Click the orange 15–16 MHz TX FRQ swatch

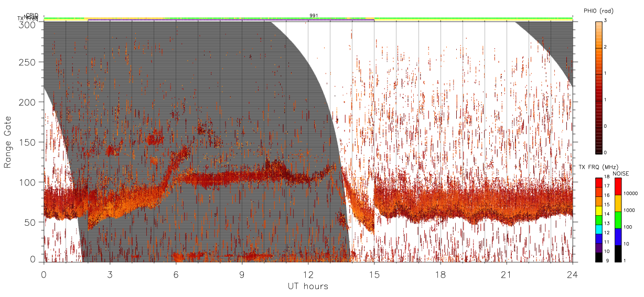click(599, 201)
